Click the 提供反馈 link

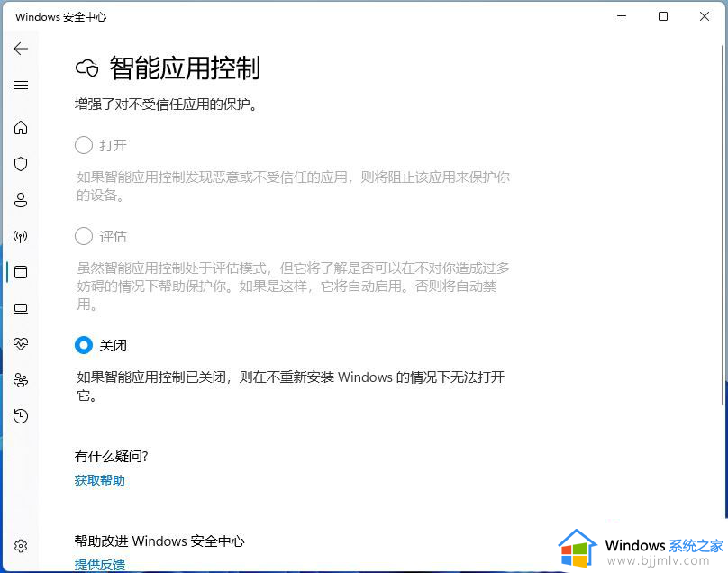[x=100, y=565]
